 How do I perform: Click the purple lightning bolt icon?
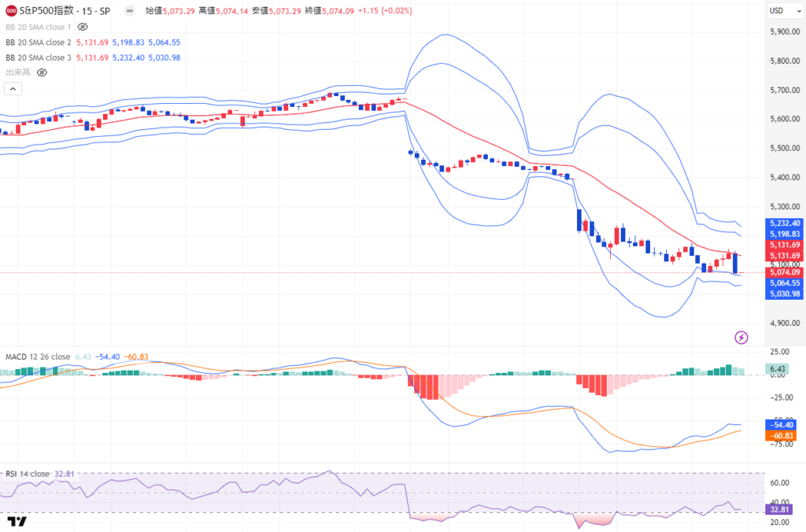click(x=741, y=338)
